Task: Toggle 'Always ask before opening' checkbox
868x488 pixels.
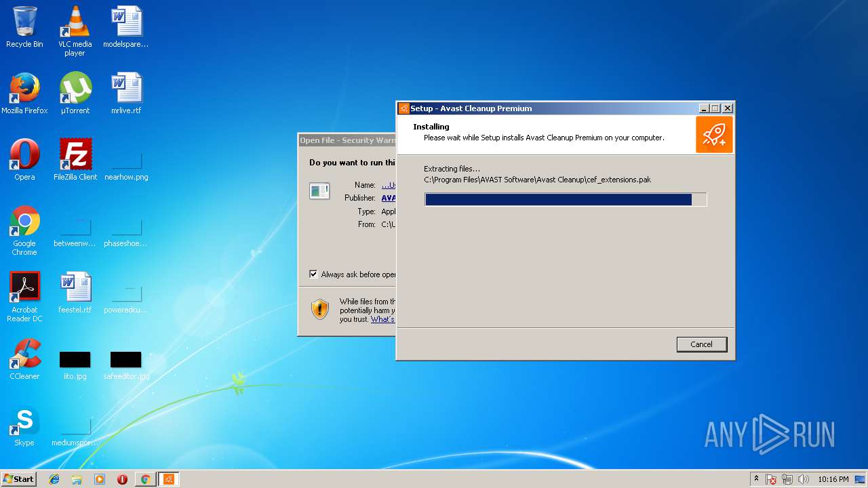Action: (x=313, y=274)
